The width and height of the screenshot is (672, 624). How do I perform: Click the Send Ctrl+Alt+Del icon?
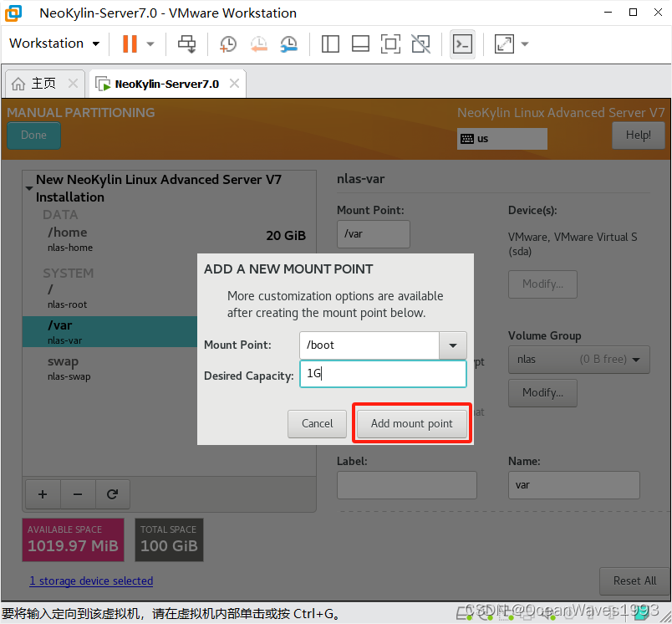(x=187, y=43)
